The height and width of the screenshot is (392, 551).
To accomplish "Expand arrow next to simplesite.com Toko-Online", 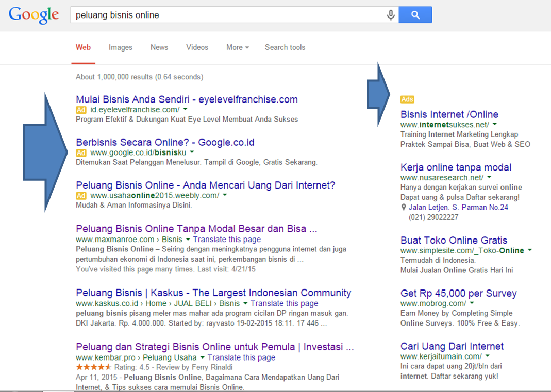I will [x=529, y=250].
